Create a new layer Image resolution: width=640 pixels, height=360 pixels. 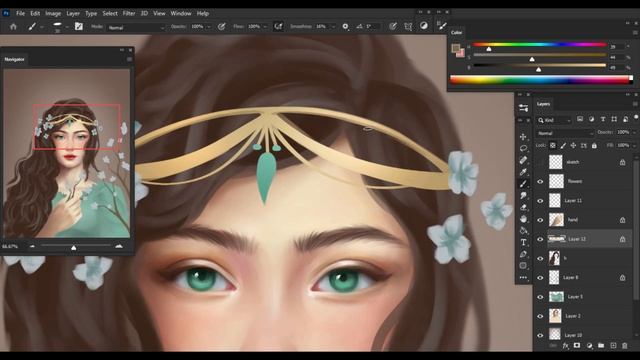coord(613,346)
